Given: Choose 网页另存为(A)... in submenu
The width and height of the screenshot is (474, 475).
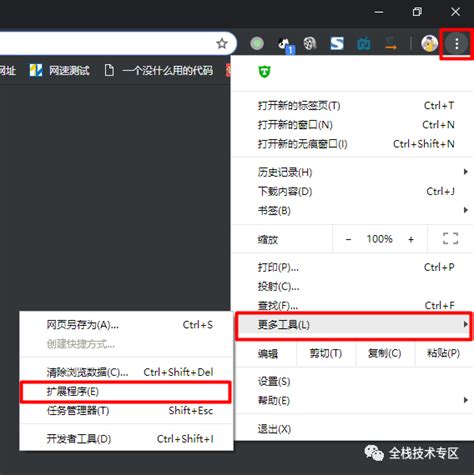Looking at the screenshot, I should (127, 325).
